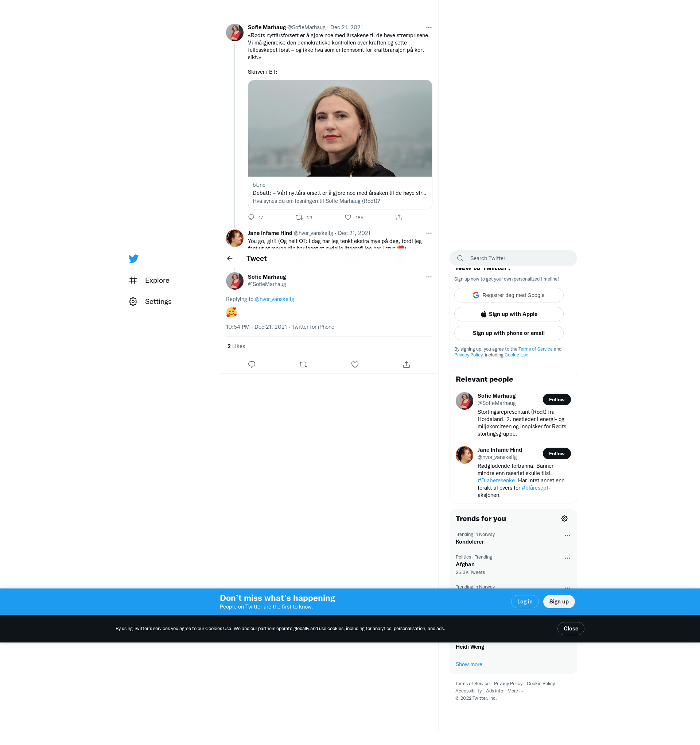Click the @SofieMarhaug handle in Relevant people
The width and height of the screenshot is (700, 745).
496,404
